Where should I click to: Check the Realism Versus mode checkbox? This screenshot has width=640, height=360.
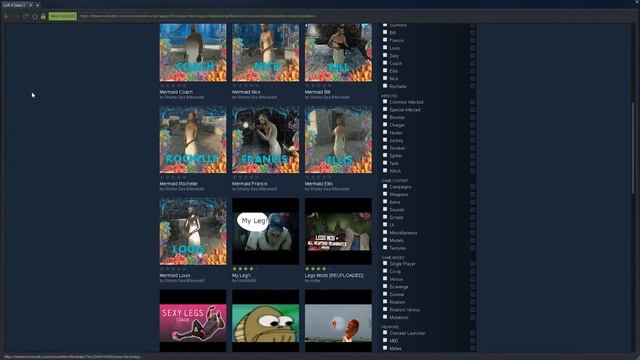385,309
